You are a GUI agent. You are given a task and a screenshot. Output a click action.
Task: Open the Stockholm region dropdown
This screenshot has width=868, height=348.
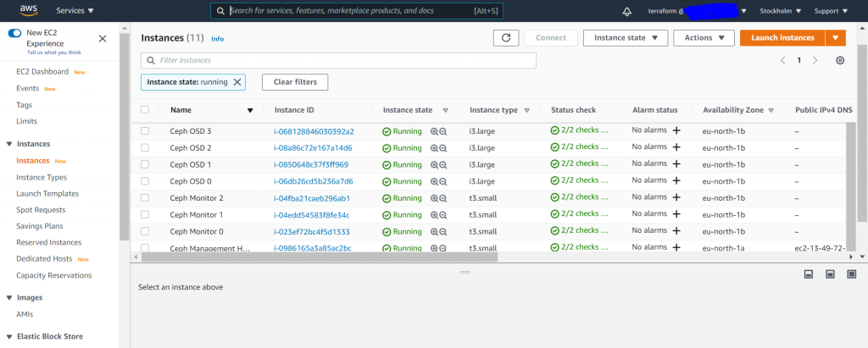pos(782,11)
